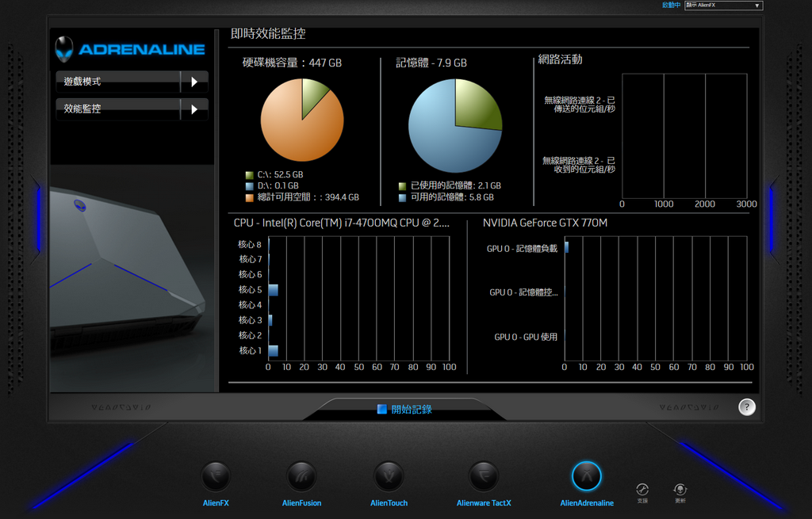
Task: Click the 核心 5 CPU usage bar
Action: (x=274, y=290)
